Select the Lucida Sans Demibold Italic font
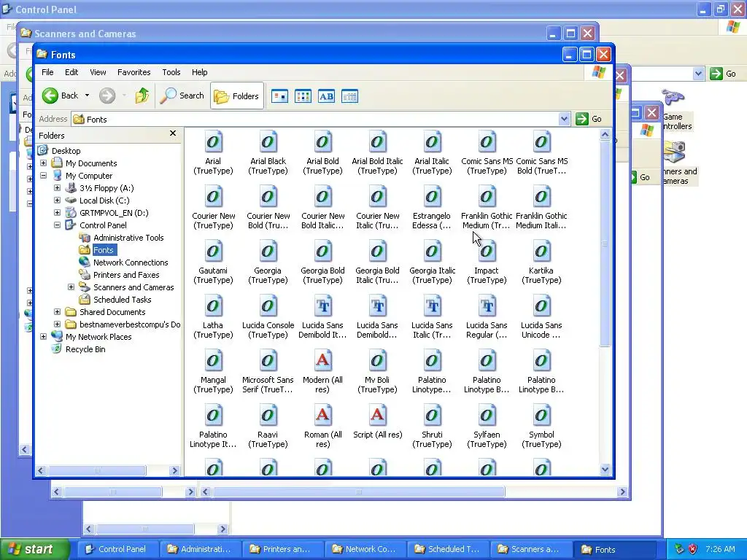747x560 pixels. tap(322, 306)
